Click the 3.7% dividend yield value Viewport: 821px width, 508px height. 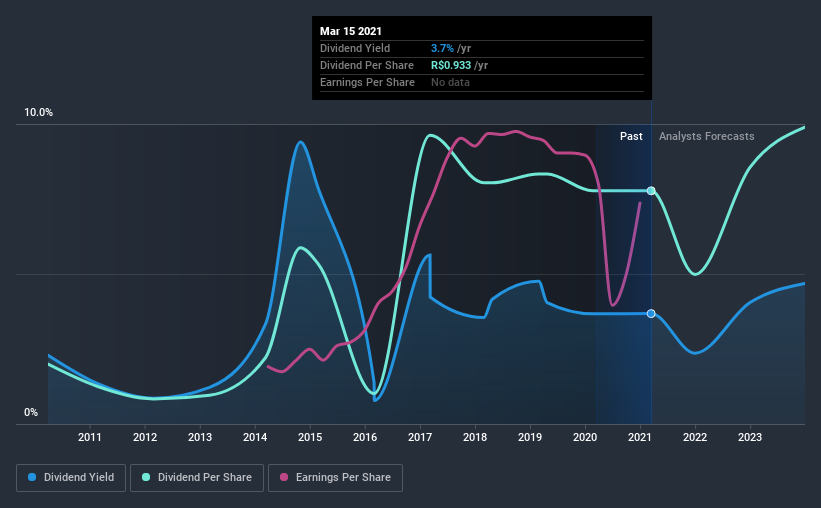click(x=442, y=48)
